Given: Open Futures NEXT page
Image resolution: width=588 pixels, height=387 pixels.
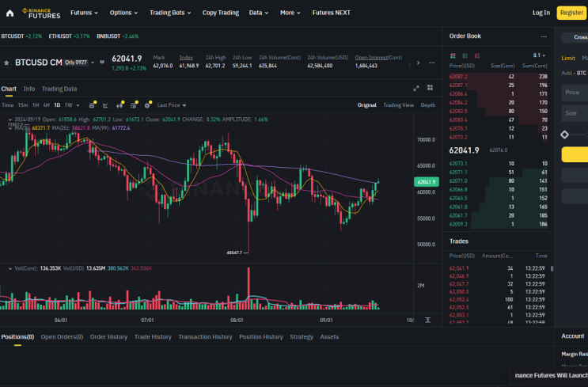Looking at the screenshot, I should (x=331, y=13).
